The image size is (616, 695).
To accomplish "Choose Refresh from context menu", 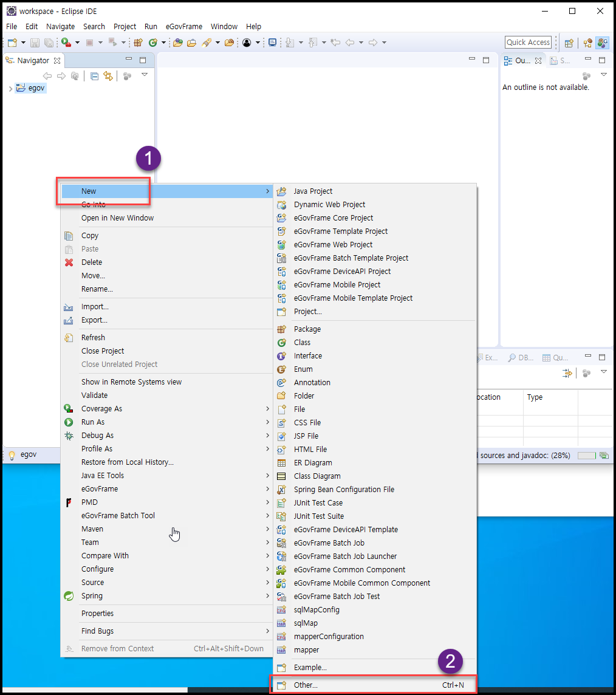I will point(166,338).
